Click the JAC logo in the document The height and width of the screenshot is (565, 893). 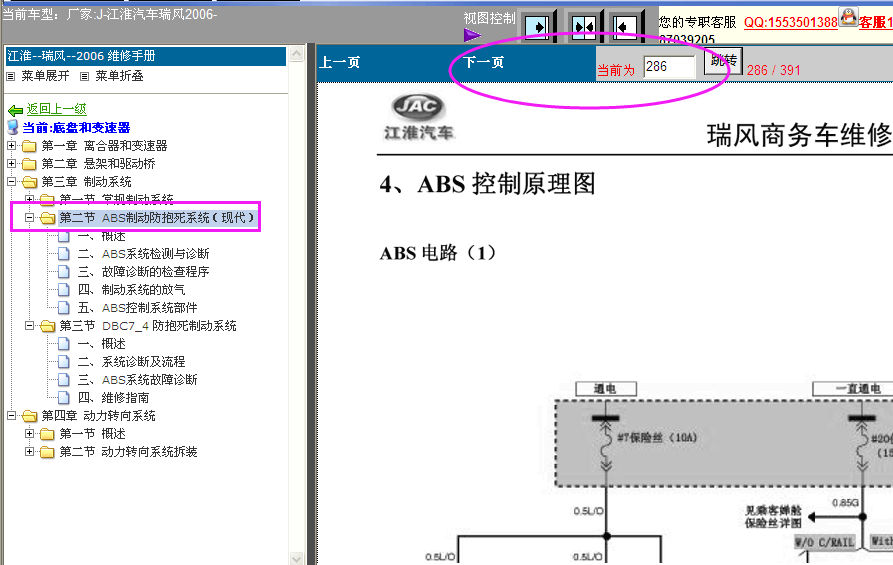(418, 107)
